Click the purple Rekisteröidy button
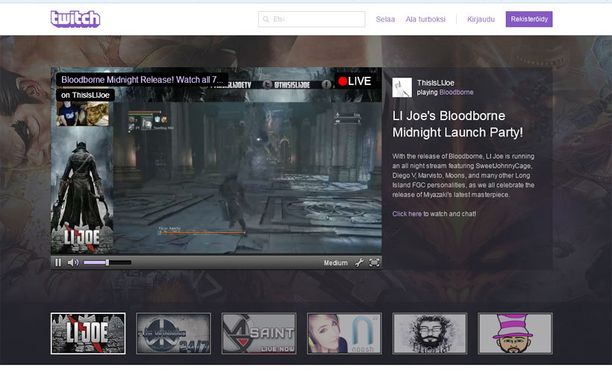Image resolution: width=612 pixels, height=373 pixels. tap(529, 19)
